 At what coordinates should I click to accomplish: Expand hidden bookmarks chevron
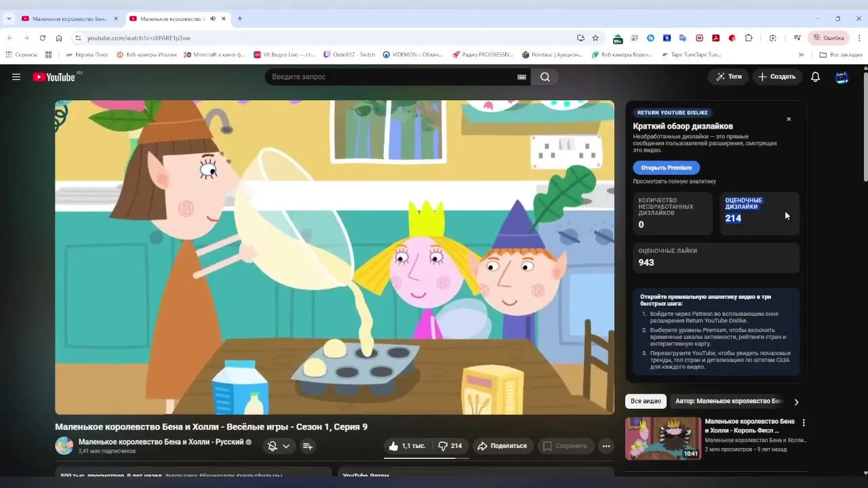click(x=801, y=54)
